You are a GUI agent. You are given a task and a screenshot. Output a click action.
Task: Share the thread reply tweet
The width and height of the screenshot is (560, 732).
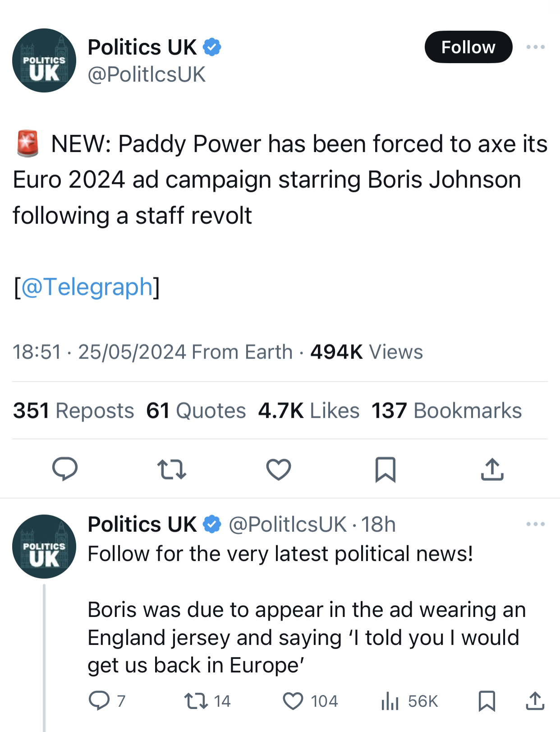point(535,701)
